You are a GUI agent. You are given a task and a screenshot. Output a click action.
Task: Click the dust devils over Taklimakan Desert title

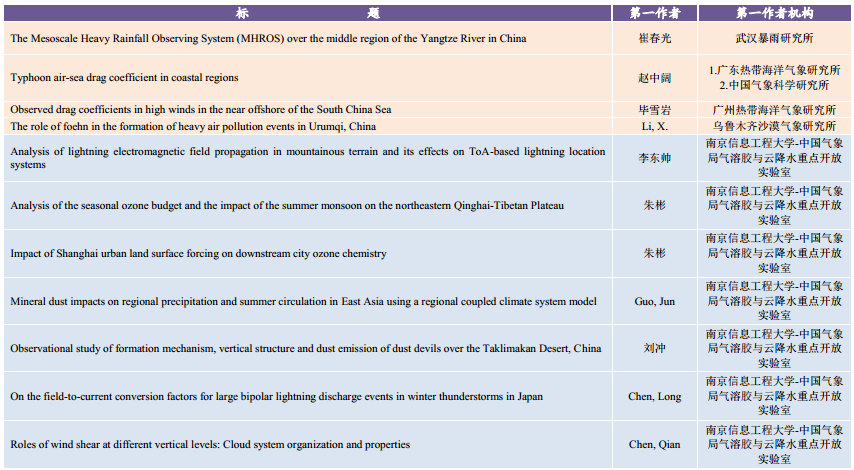coord(305,348)
